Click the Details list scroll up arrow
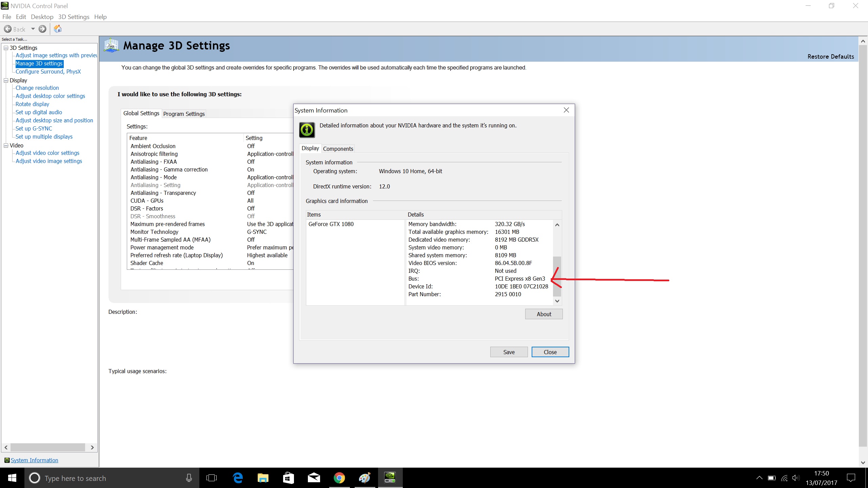Image resolution: width=868 pixels, height=488 pixels. pyautogui.click(x=557, y=225)
